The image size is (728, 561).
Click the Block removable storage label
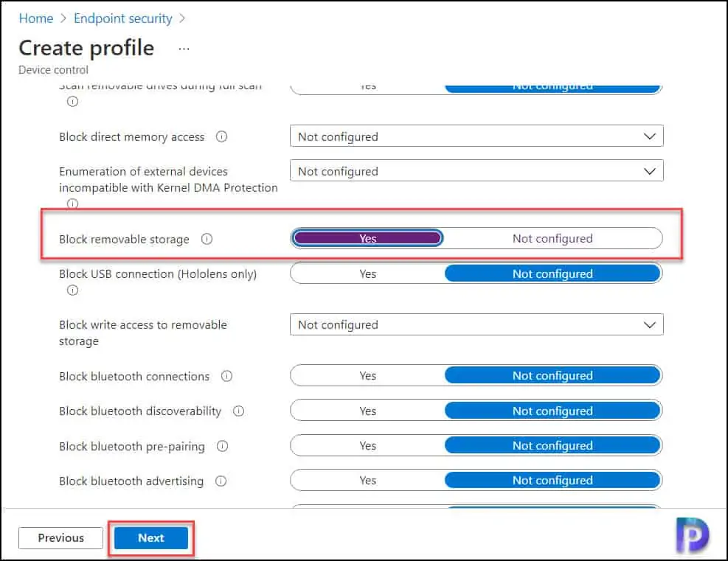point(124,240)
